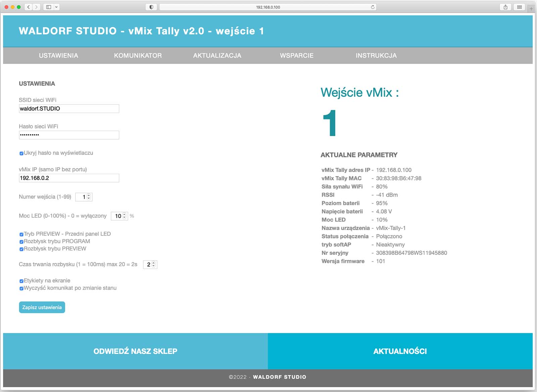This screenshot has height=392, width=537.
Task: Click the Safari back navigation arrow
Action: pos(29,7)
